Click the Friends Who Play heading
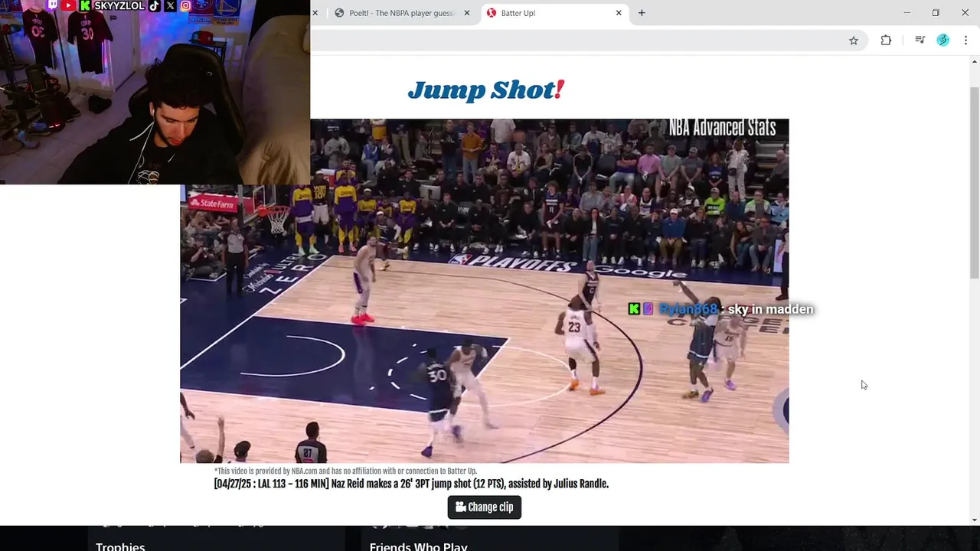Screen dimensions: 980x551 pyautogui.click(x=418, y=546)
